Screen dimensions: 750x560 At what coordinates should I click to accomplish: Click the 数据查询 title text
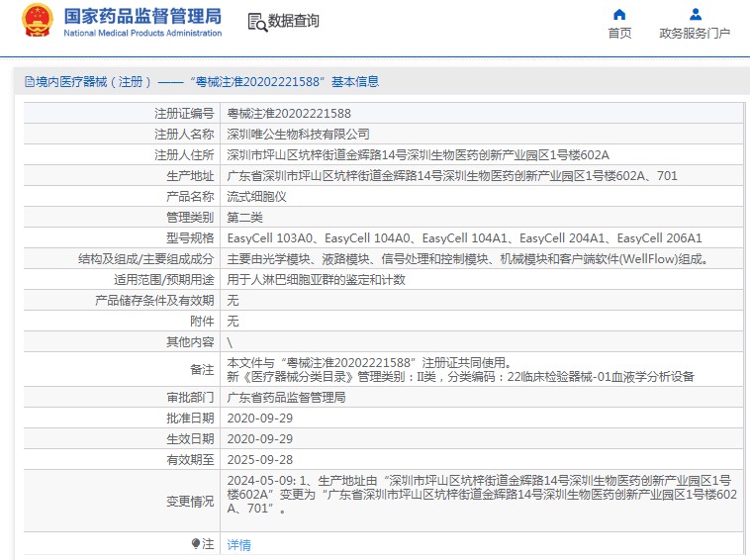pyautogui.click(x=294, y=21)
